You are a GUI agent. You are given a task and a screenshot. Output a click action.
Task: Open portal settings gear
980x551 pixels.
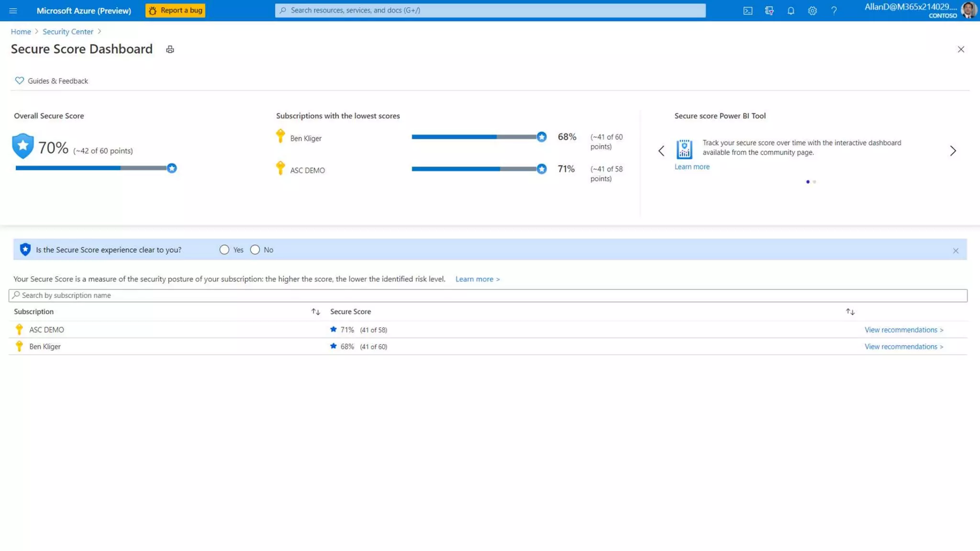pos(812,11)
